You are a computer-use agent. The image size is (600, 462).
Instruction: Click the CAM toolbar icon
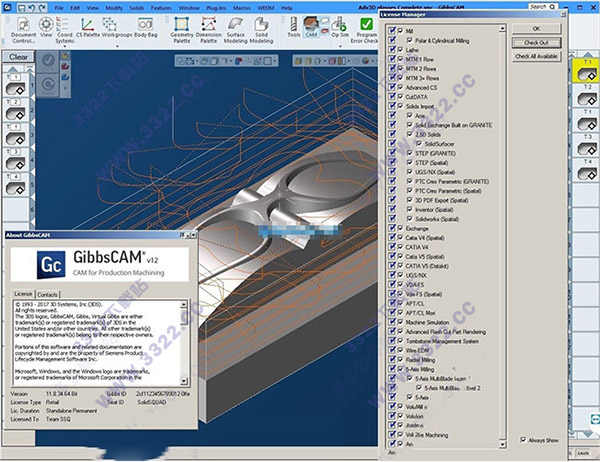click(312, 26)
